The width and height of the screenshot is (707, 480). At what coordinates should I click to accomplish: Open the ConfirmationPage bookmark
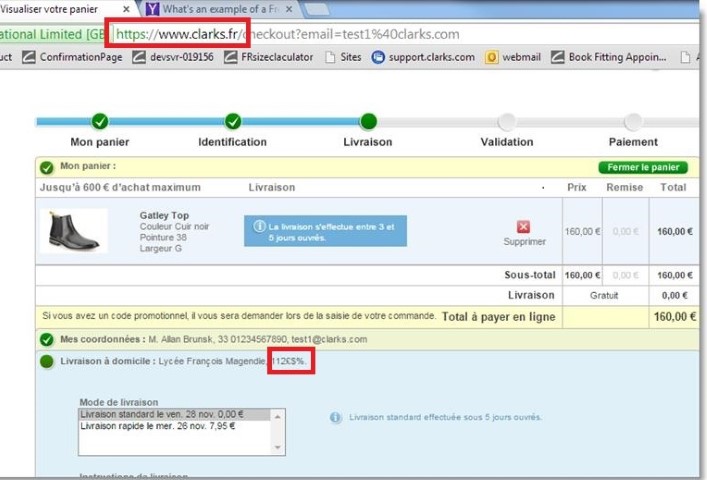[72, 57]
